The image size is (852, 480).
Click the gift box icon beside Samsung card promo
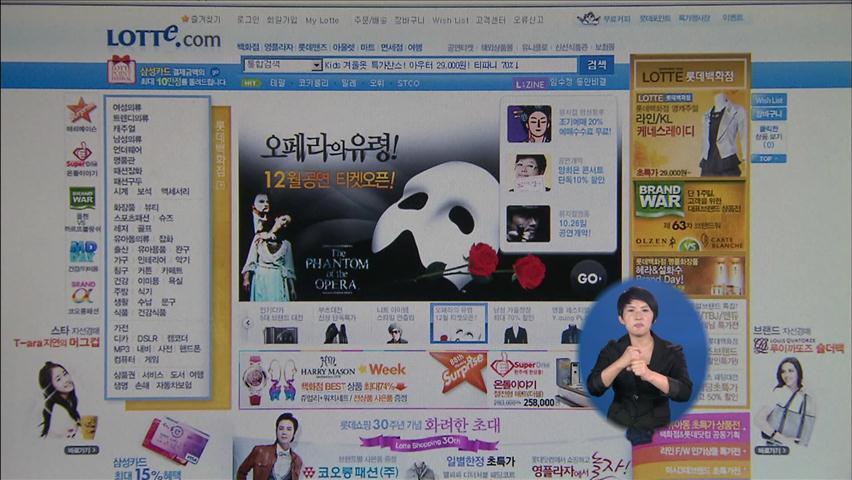[121, 70]
